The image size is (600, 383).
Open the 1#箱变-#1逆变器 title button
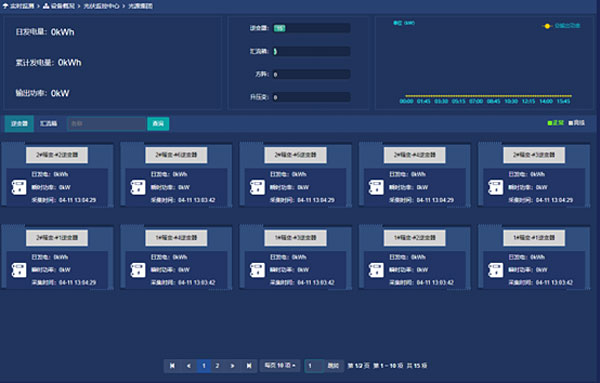point(534,238)
